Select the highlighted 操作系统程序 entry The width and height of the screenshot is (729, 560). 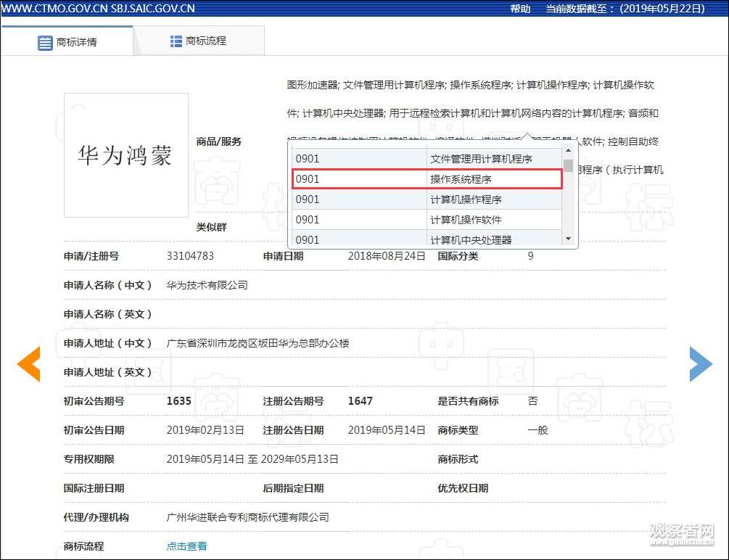[x=427, y=178]
